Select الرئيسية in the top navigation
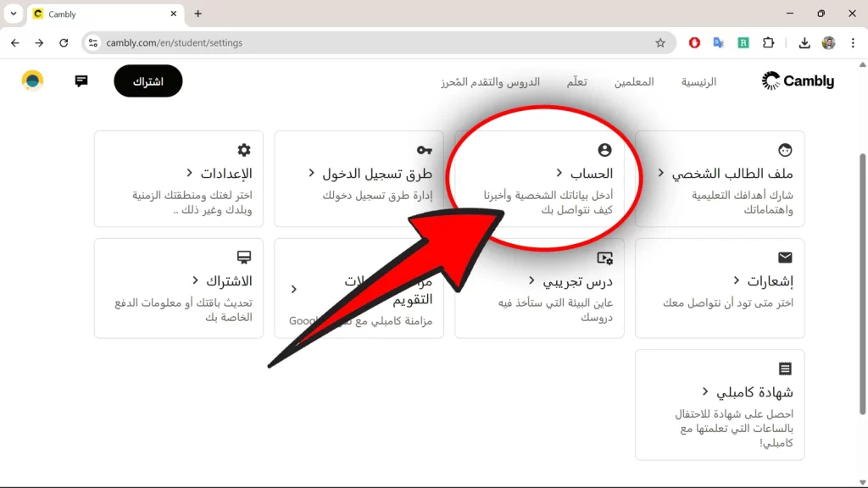The image size is (868, 488). [x=698, y=81]
